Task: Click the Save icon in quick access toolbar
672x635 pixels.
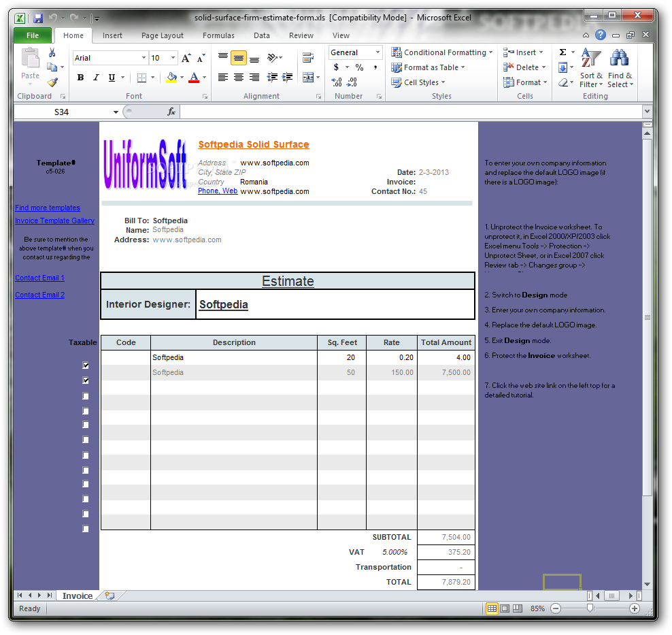Action: point(38,18)
